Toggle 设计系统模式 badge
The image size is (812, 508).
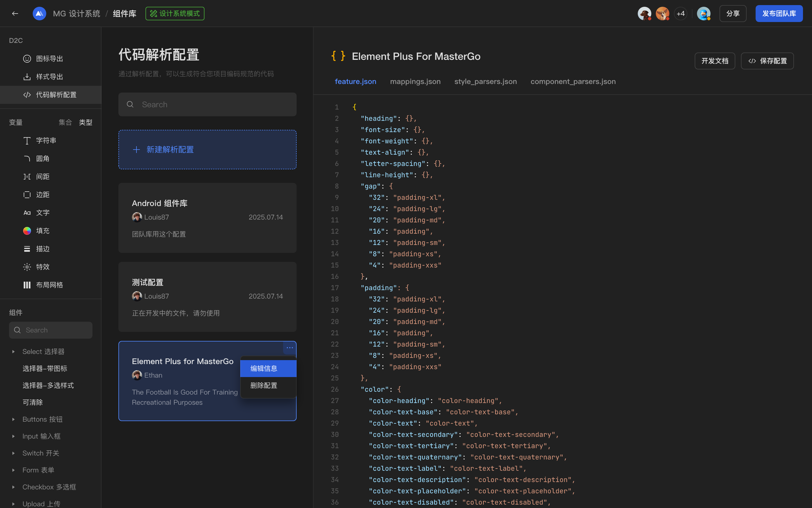point(175,14)
